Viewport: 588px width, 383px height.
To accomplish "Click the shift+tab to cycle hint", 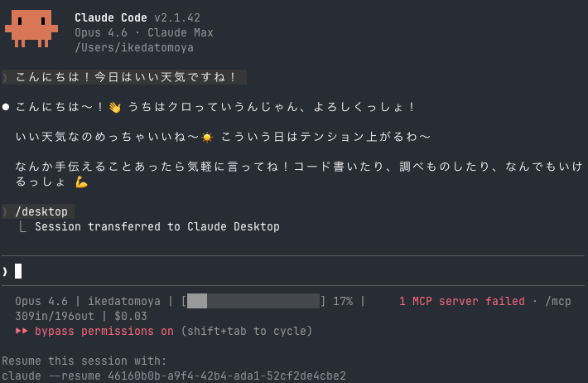I will tap(247, 331).
